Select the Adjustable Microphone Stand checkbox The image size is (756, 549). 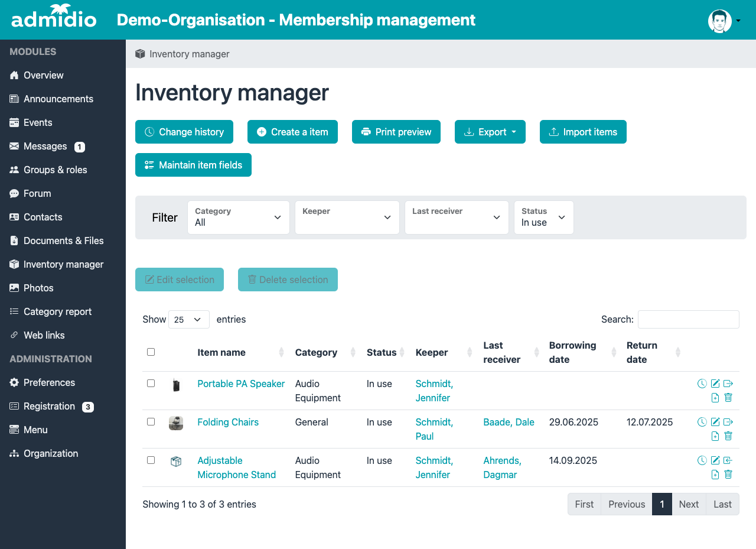pos(151,460)
